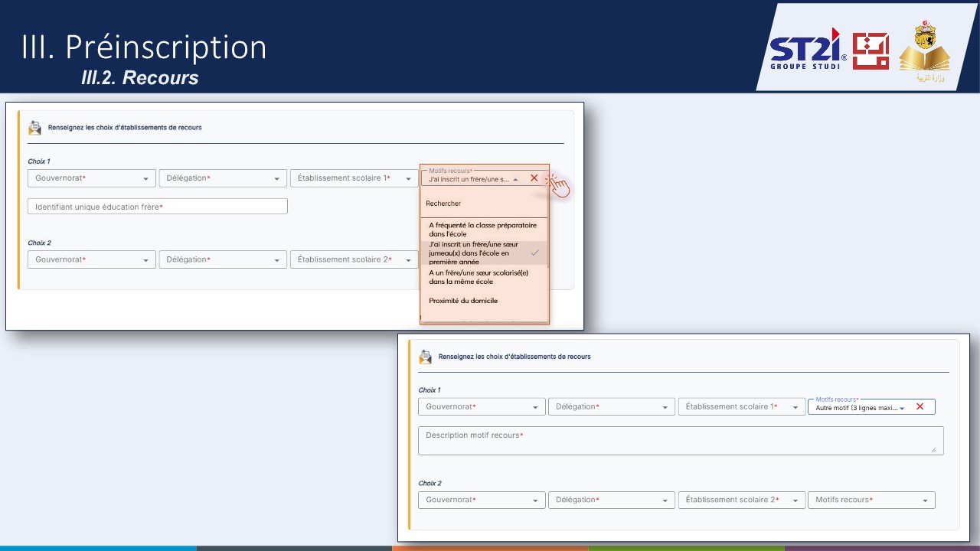Click the red square logo in header

click(x=871, y=51)
